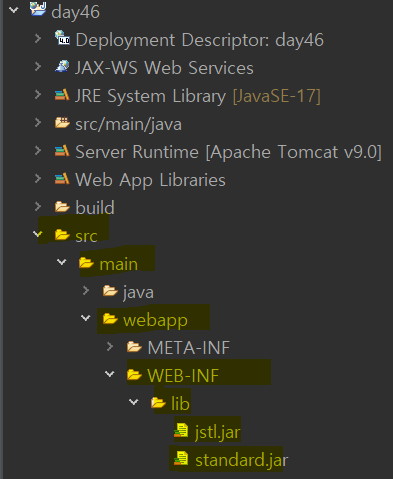Click the build folder icon
The height and width of the screenshot is (479, 393).
pos(62,207)
